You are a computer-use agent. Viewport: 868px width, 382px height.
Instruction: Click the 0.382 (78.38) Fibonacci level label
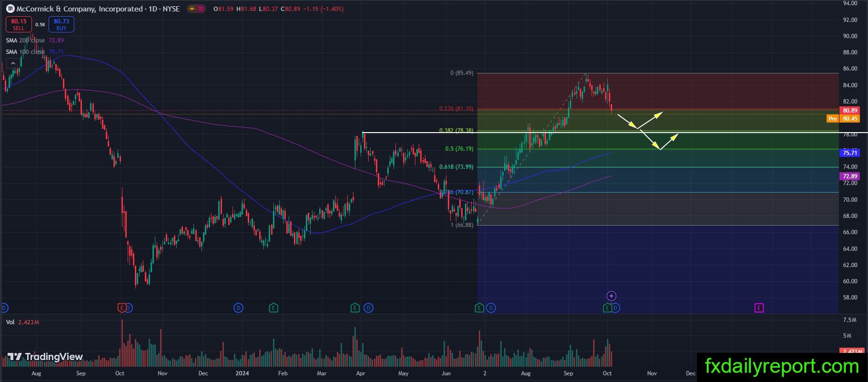click(x=456, y=131)
